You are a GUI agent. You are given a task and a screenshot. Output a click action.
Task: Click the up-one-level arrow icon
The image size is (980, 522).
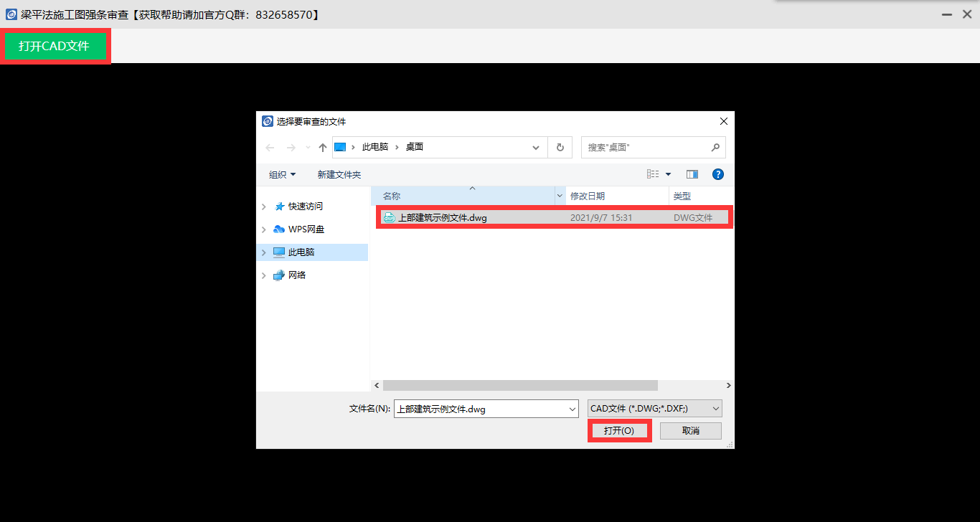pos(323,147)
